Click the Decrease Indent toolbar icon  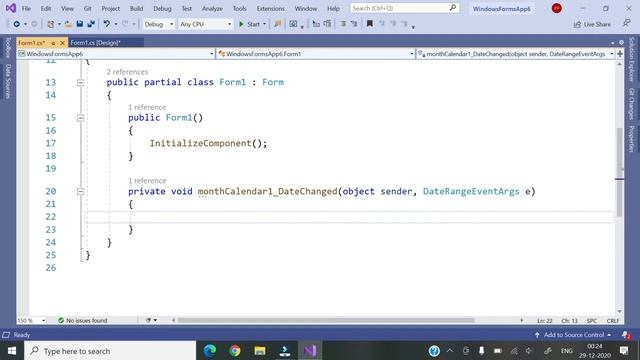click(316, 24)
